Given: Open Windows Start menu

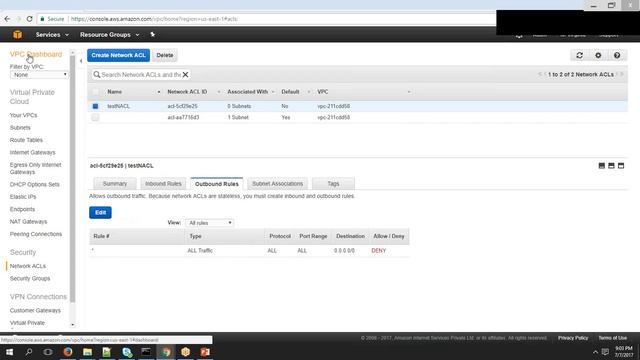Looking at the screenshot, I should click(x=9, y=352).
